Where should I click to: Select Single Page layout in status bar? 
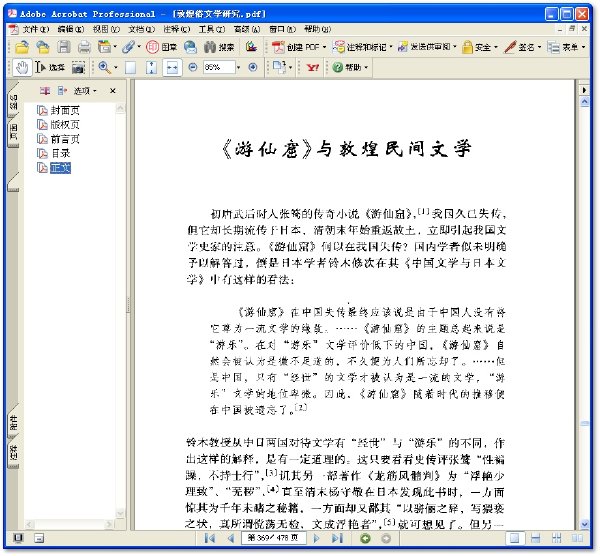click(515, 538)
